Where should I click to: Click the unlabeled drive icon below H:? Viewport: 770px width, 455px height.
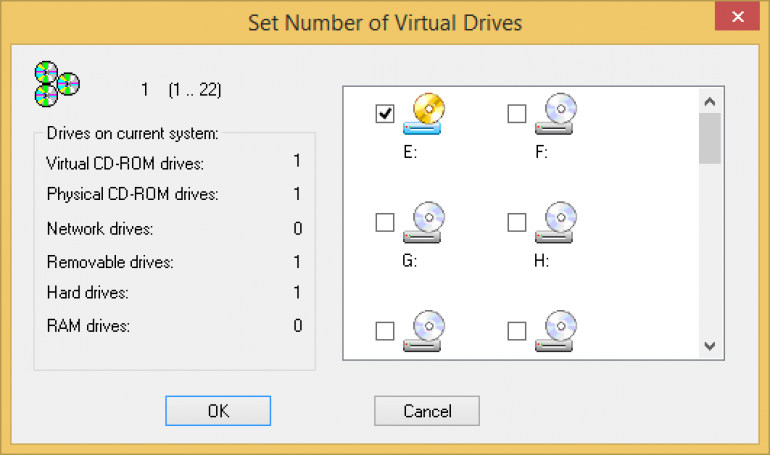click(x=555, y=331)
